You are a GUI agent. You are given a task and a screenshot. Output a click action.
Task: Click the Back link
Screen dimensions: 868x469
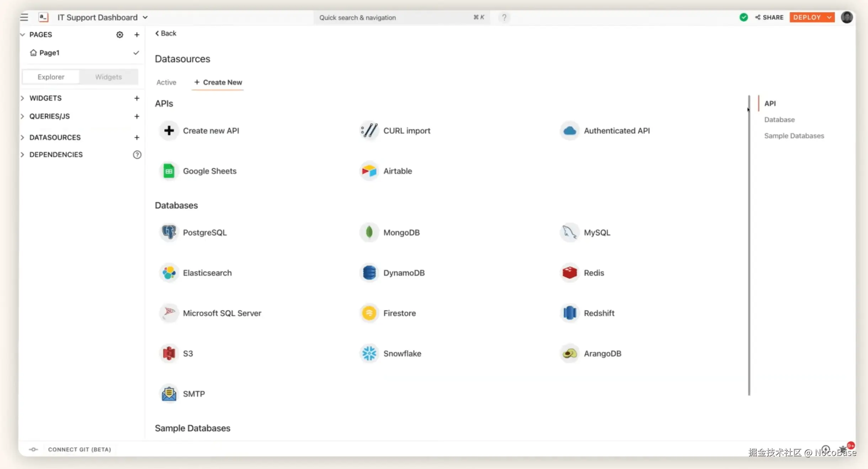(x=166, y=33)
